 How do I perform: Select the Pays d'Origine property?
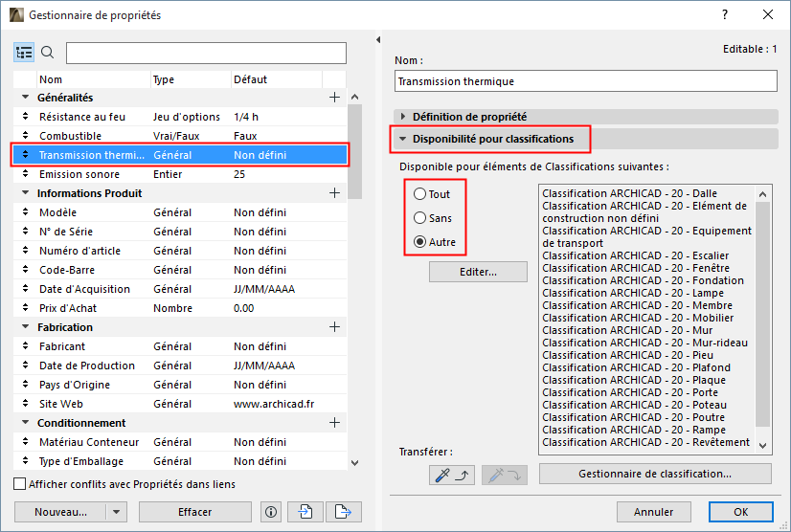click(x=181, y=385)
